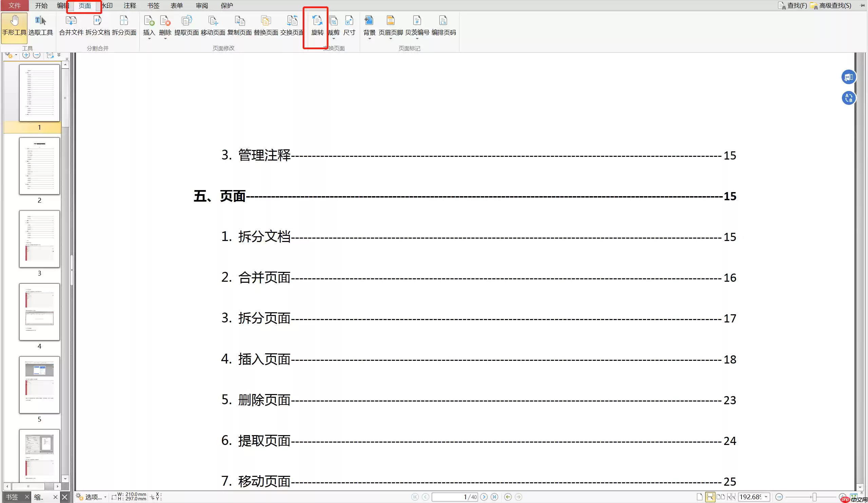Select page 3 thumbnail in sidebar
The width and height of the screenshot is (868, 503).
[x=39, y=239]
